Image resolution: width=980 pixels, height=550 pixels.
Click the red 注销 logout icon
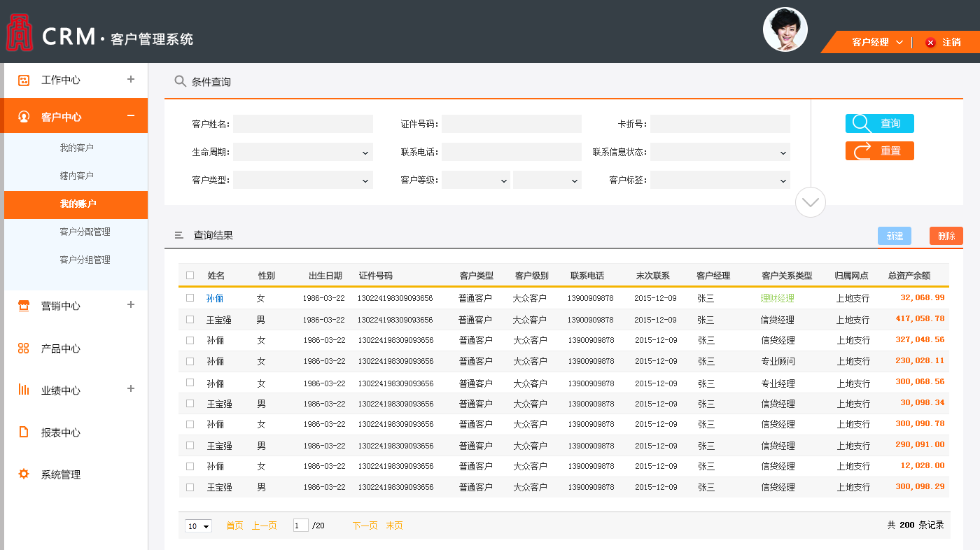tap(930, 42)
